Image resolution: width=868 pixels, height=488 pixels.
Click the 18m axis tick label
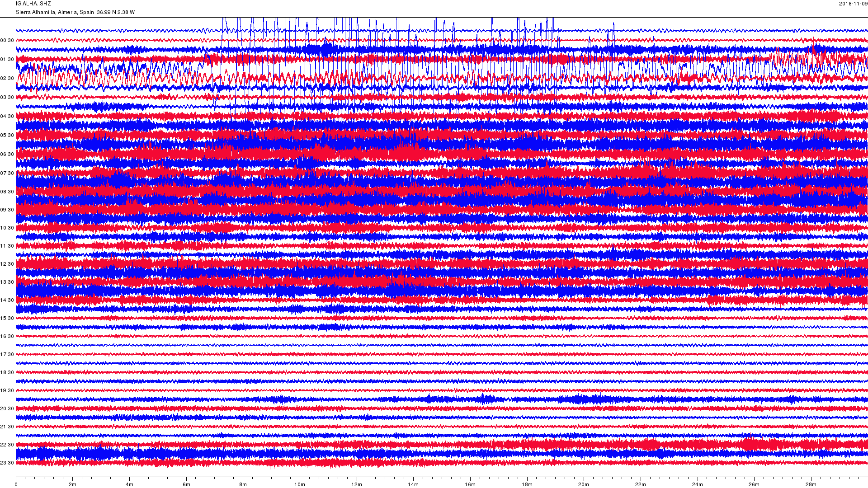[x=527, y=485]
